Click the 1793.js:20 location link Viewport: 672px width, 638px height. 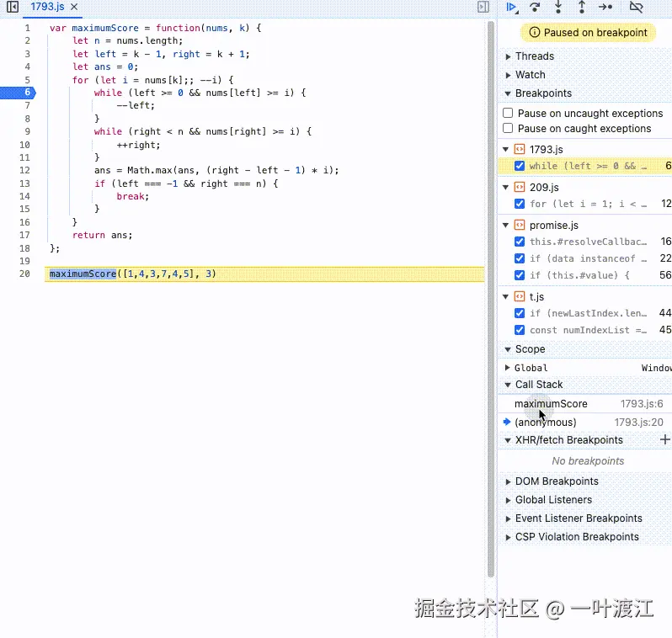638,422
